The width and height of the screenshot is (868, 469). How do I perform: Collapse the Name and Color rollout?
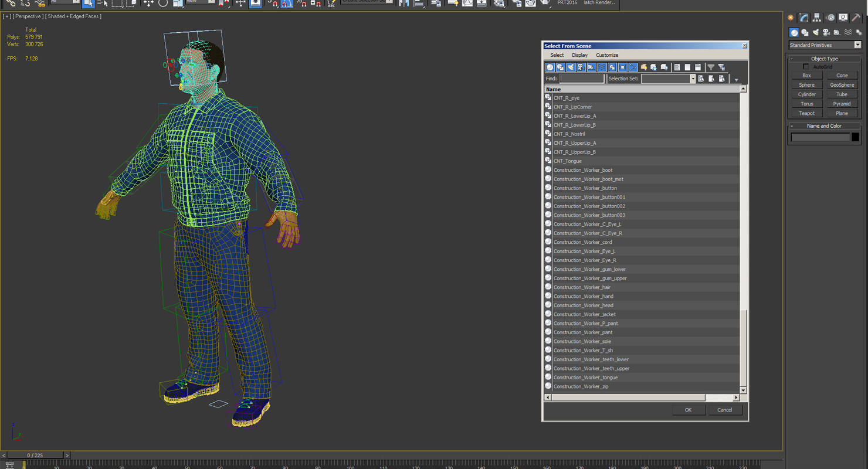pos(824,126)
